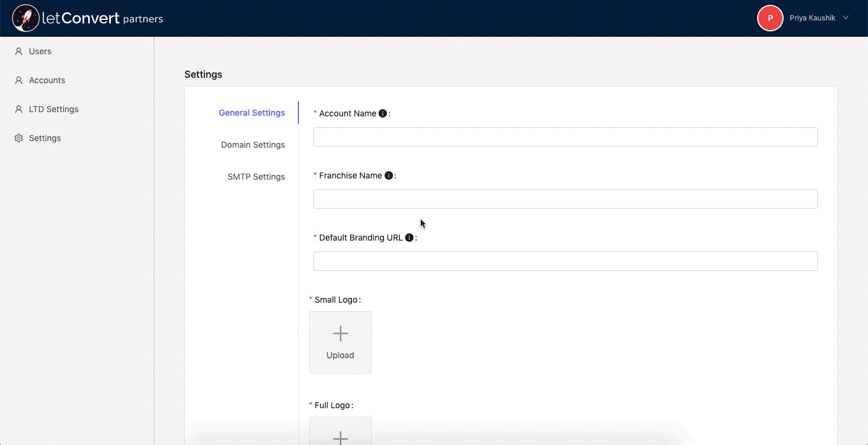Click the plus icon in Small Logo upload
The width and height of the screenshot is (868, 445).
tap(341, 333)
